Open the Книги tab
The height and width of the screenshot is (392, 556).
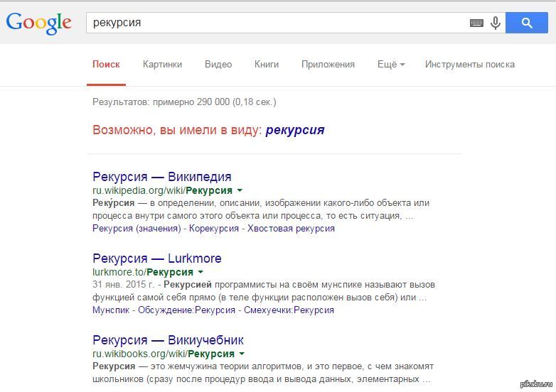pos(267,65)
